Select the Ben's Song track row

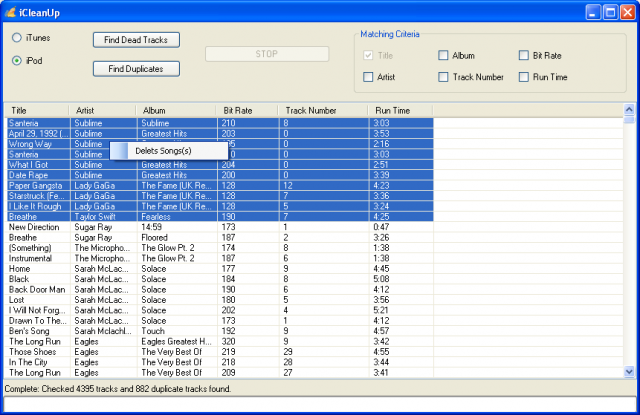point(220,331)
